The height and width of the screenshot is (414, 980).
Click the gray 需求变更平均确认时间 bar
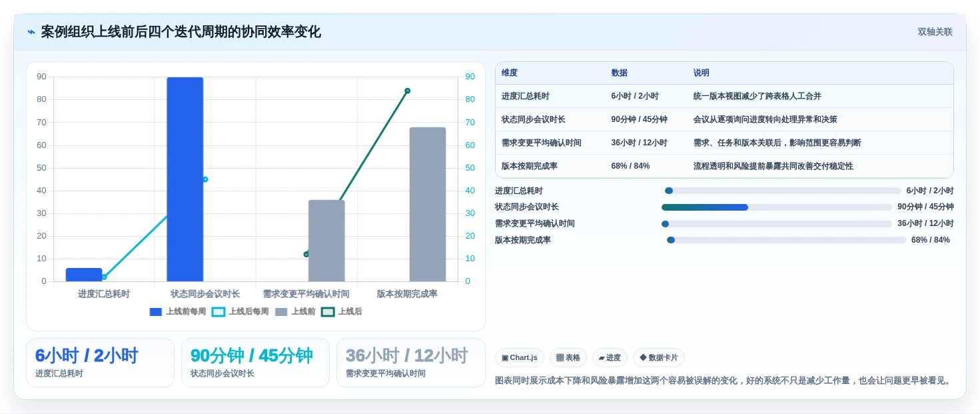(x=326, y=241)
